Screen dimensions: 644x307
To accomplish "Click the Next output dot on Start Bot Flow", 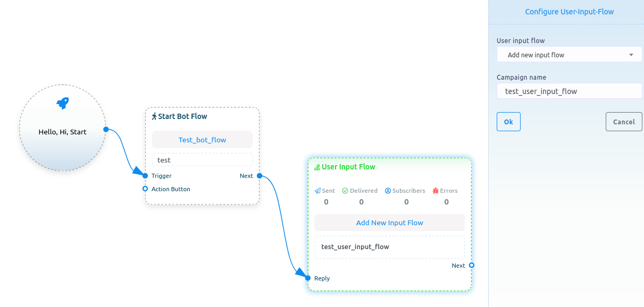I will point(259,176).
